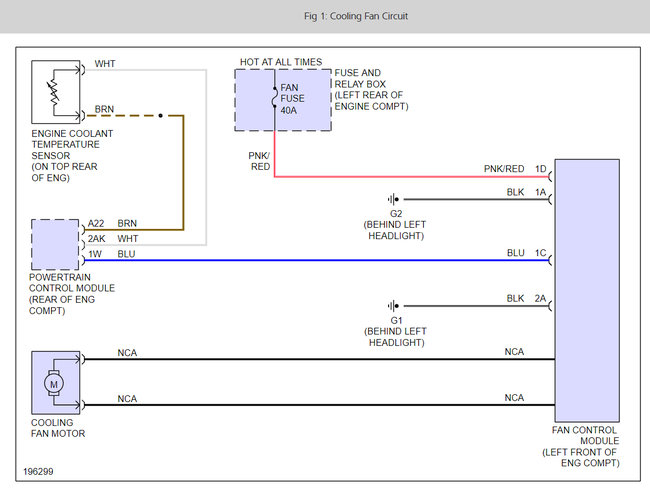Click the 'BLK' label next to terminal 1A

pyautogui.click(x=515, y=192)
